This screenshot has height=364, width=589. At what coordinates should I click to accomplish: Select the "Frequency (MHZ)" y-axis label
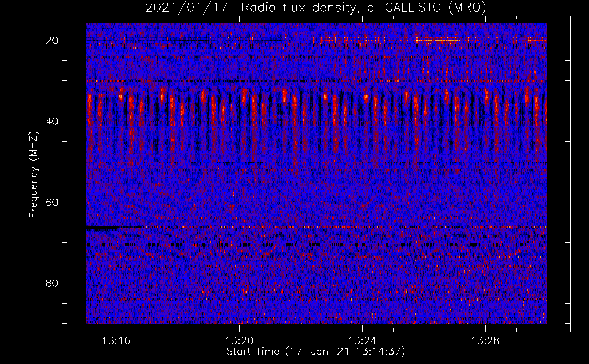33,175
